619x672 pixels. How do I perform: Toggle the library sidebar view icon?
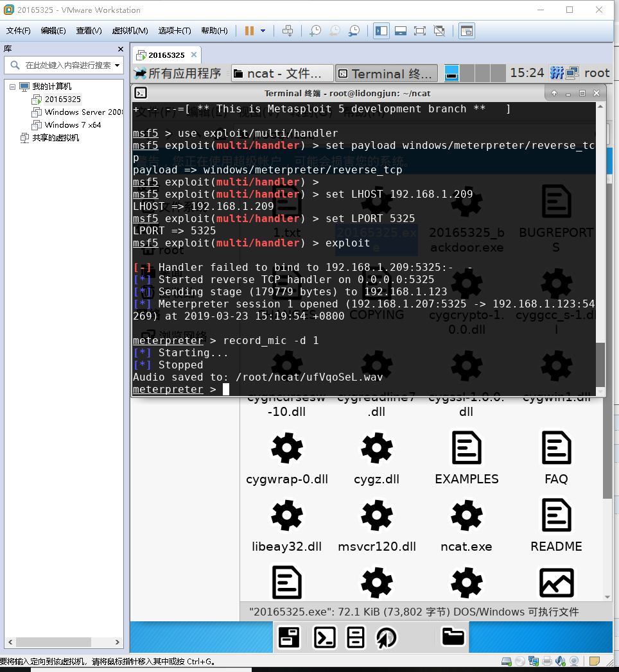coord(381,31)
